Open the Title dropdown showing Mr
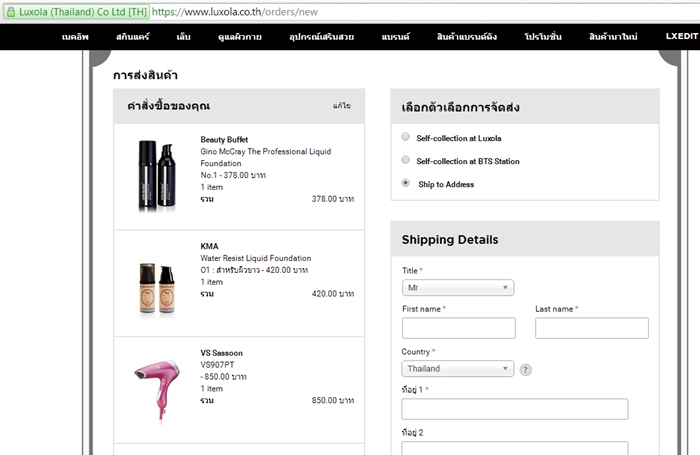 pos(458,288)
